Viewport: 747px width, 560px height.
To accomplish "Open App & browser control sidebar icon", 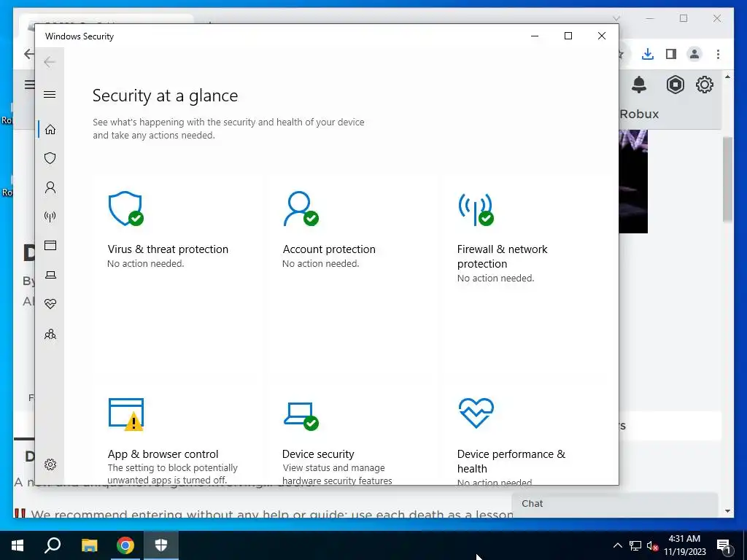I will pos(50,245).
